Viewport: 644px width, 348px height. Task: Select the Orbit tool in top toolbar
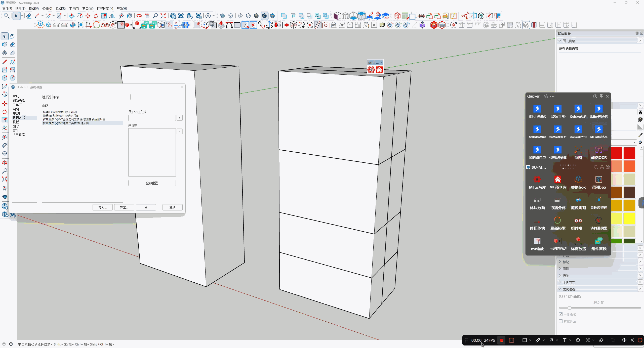pyautogui.click(x=139, y=16)
